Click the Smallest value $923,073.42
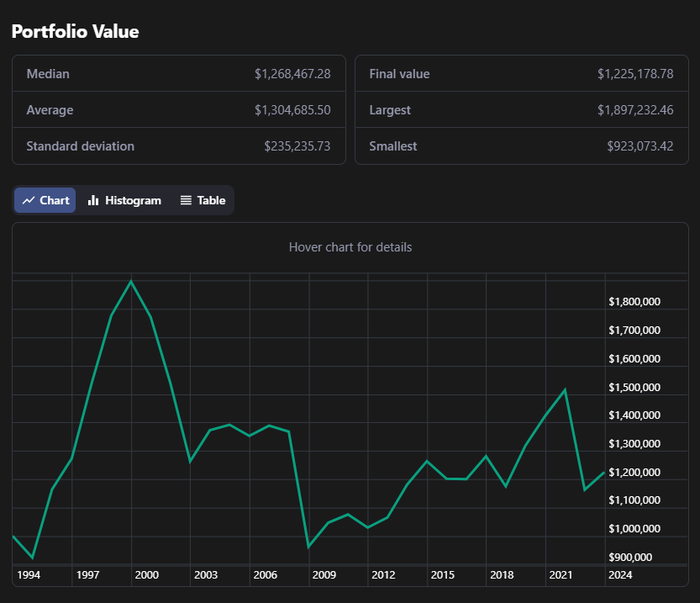 click(639, 146)
